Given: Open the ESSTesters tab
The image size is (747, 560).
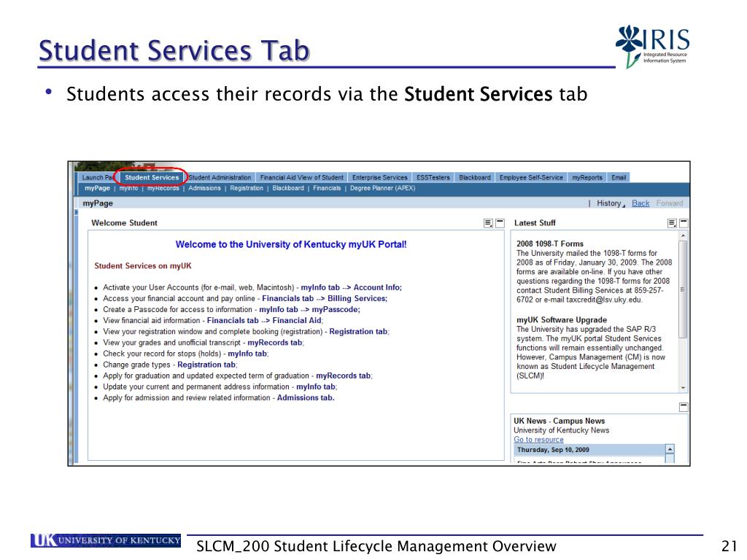Looking at the screenshot, I should tap(433, 177).
